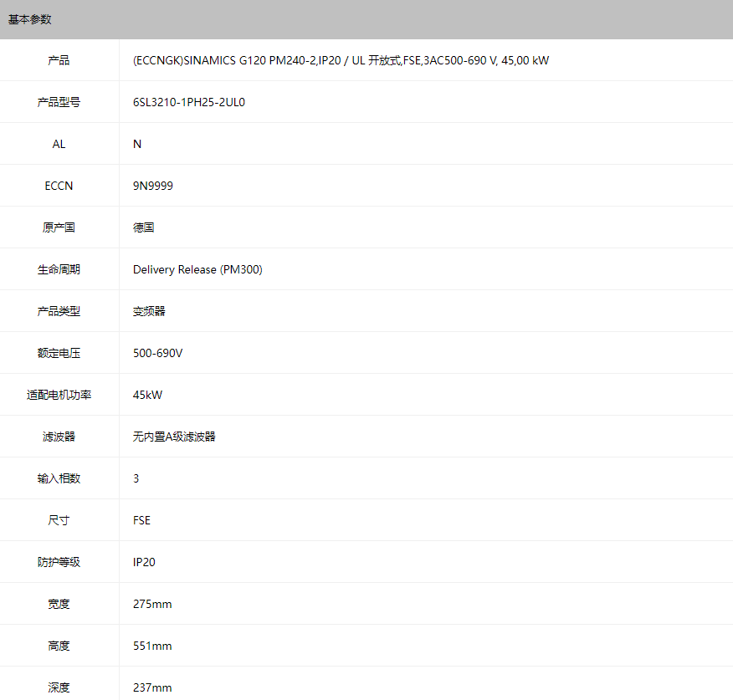This screenshot has width=733, height=700.
Task: Select the frame size value FSE
Action: point(141,520)
